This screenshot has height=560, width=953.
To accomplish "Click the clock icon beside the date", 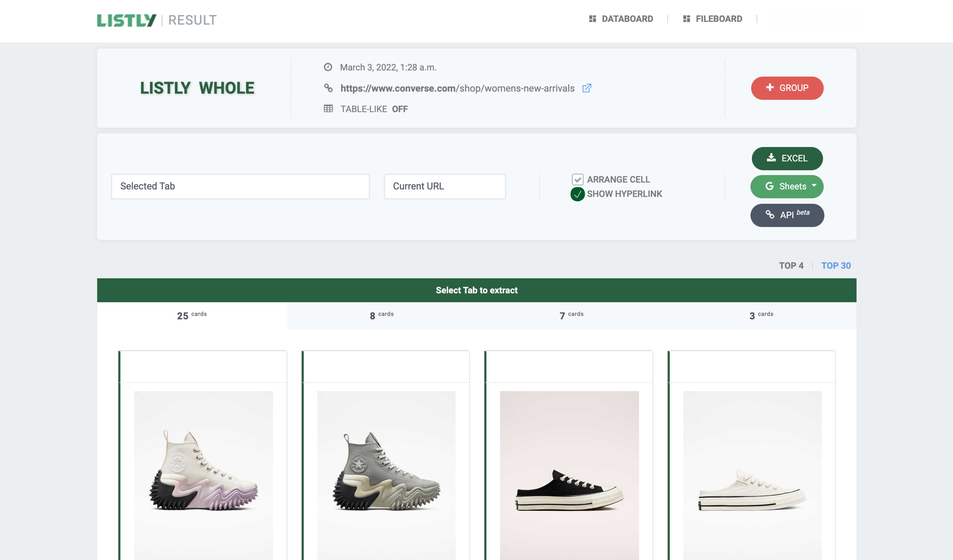I will (328, 67).
